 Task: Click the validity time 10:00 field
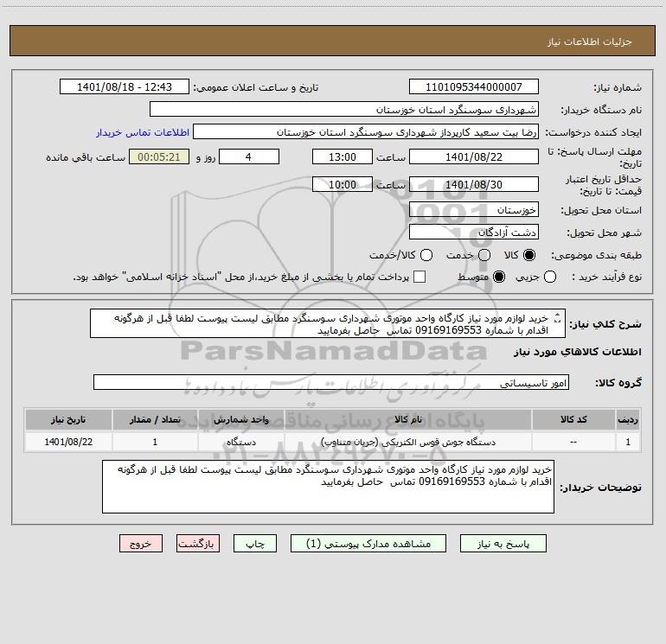tap(343, 184)
